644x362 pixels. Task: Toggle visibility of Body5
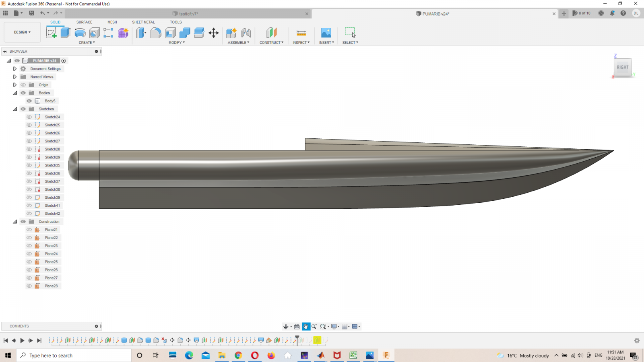[x=29, y=101]
